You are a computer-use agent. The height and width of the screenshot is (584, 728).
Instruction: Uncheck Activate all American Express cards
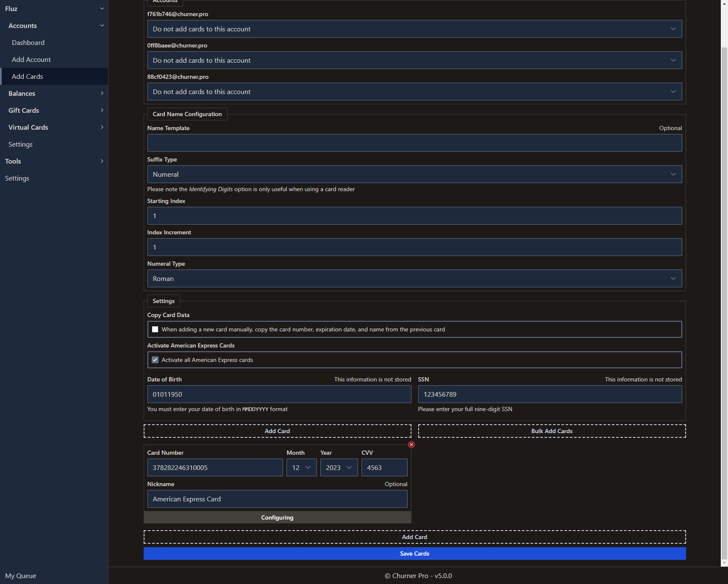pyautogui.click(x=155, y=360)
